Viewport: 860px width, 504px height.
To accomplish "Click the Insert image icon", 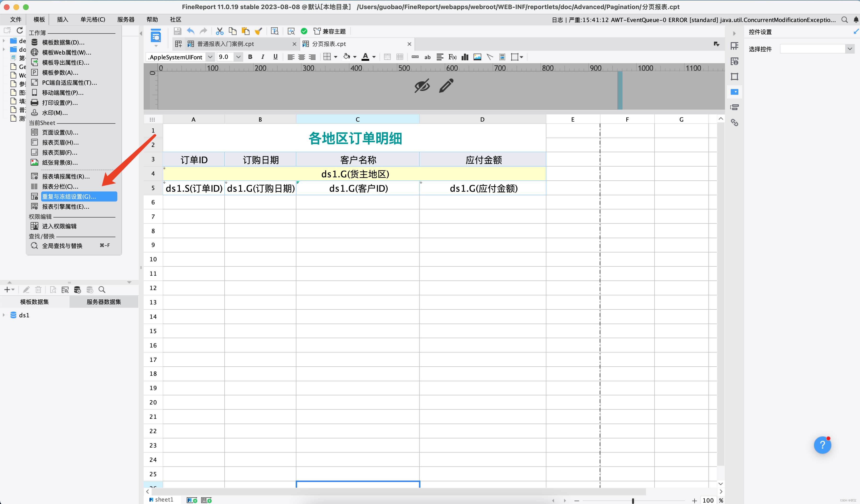I will coord(477,57).
